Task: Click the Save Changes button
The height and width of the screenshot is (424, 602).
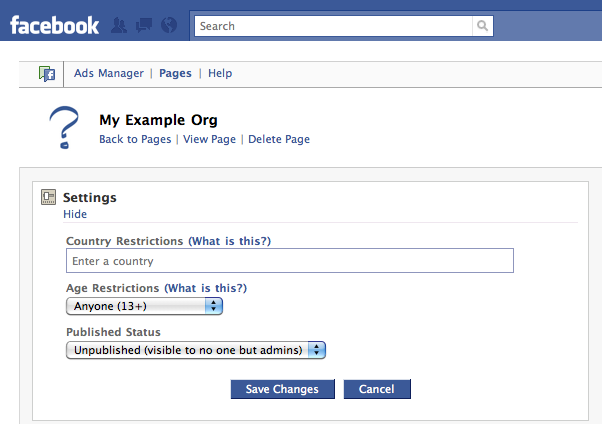Action: pos(283,389)
